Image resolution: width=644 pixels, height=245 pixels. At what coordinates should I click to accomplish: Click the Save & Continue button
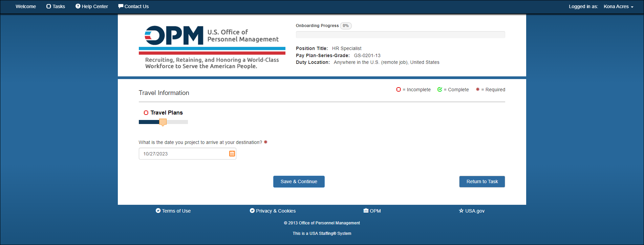pos(299,181)
